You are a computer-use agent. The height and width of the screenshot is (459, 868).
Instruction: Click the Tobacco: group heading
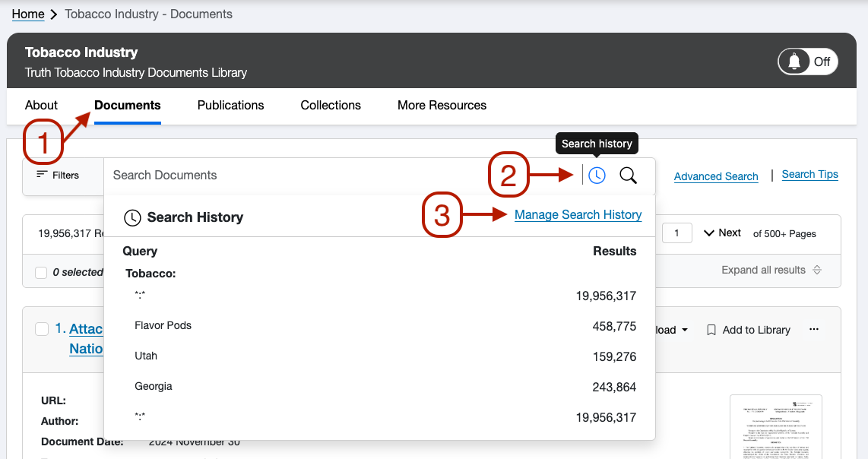click(150, 274)
